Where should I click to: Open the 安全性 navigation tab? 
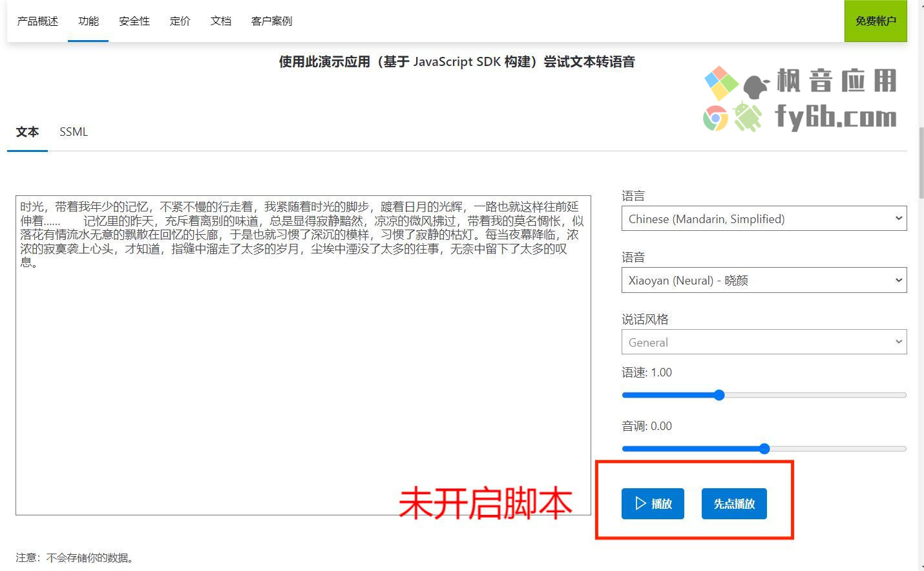tap(134, 21)
